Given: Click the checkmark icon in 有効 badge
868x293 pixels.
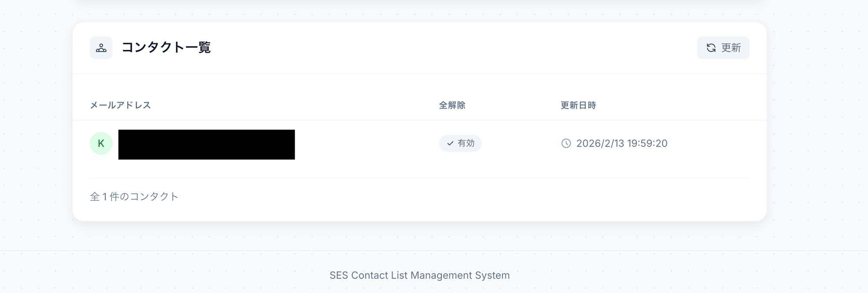Looking at the screenshot, I should tap(450, 143).
